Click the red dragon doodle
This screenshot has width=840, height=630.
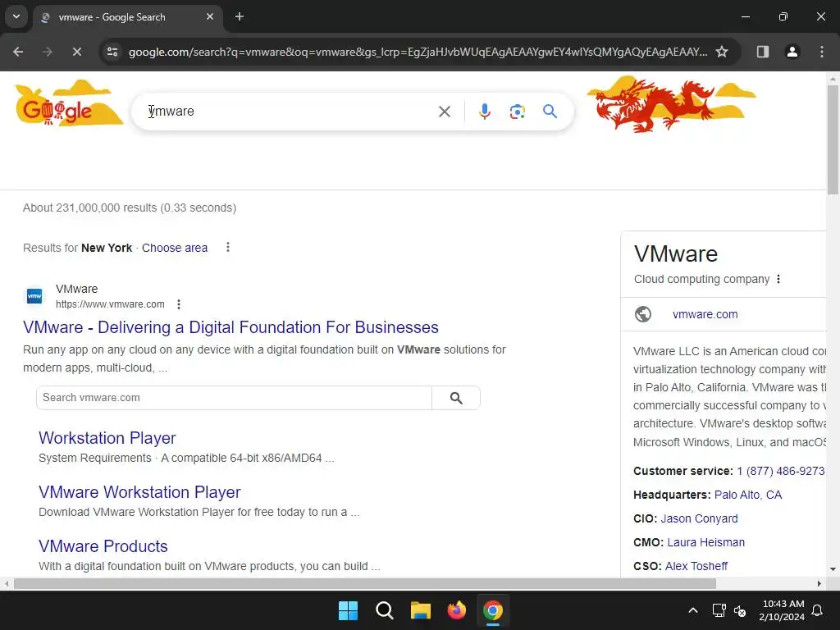[x=671, y=103]
